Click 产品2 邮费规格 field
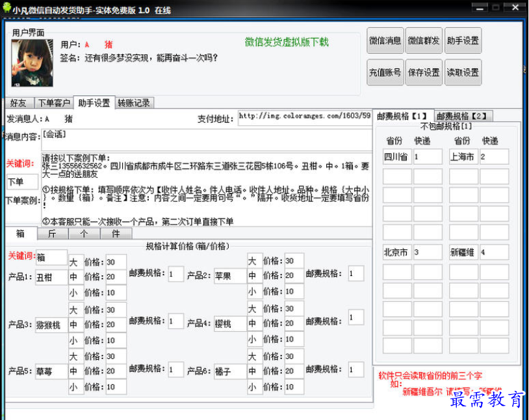This screenshot has height=420, width=529. coord(356,273)
